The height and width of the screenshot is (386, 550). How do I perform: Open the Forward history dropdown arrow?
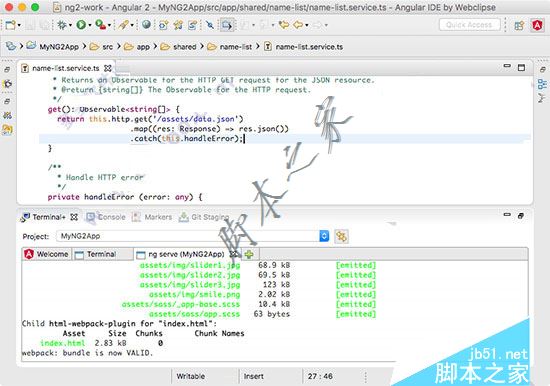coord(326,25)
